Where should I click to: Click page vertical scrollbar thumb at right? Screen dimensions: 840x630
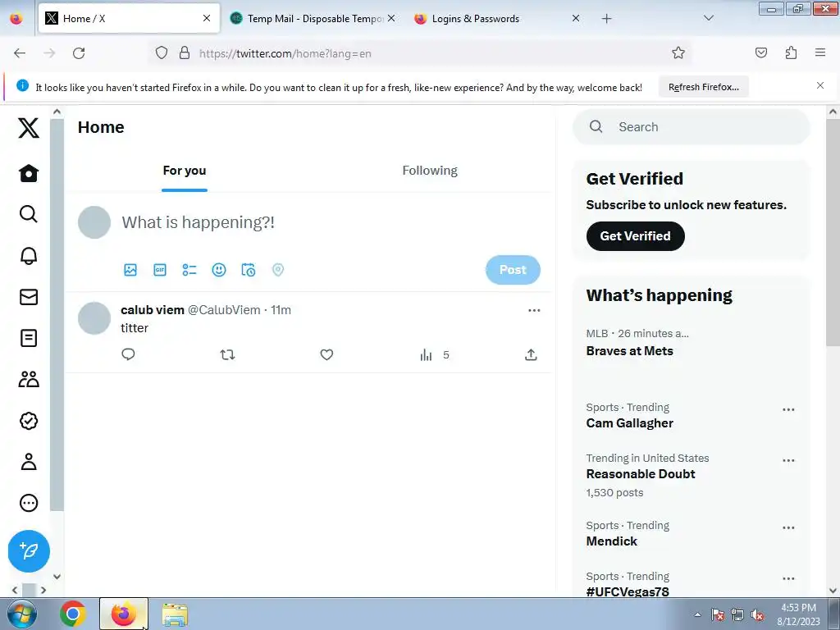833,232
